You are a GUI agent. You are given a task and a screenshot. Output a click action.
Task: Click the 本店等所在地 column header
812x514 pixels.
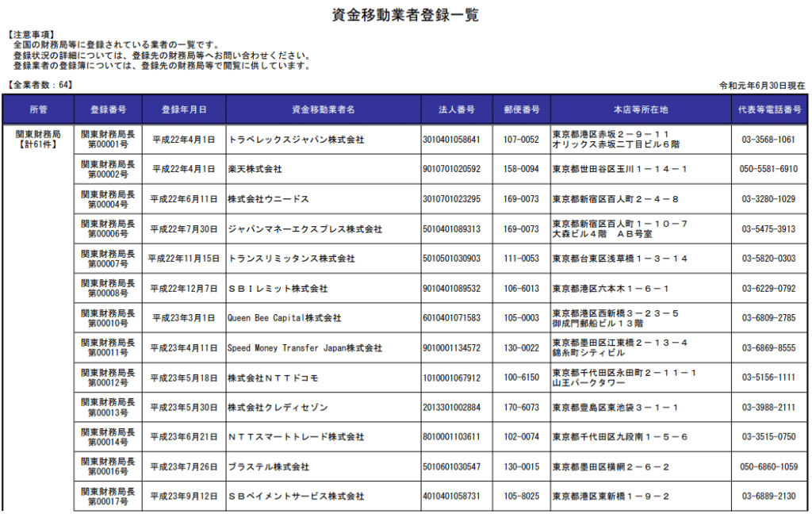point(641,109)
